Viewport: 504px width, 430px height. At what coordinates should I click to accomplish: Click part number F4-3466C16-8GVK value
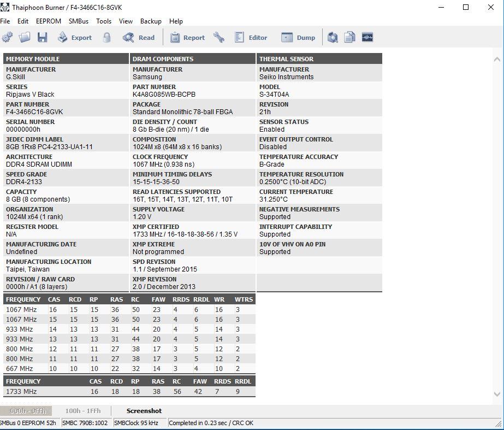click(34, 112)
